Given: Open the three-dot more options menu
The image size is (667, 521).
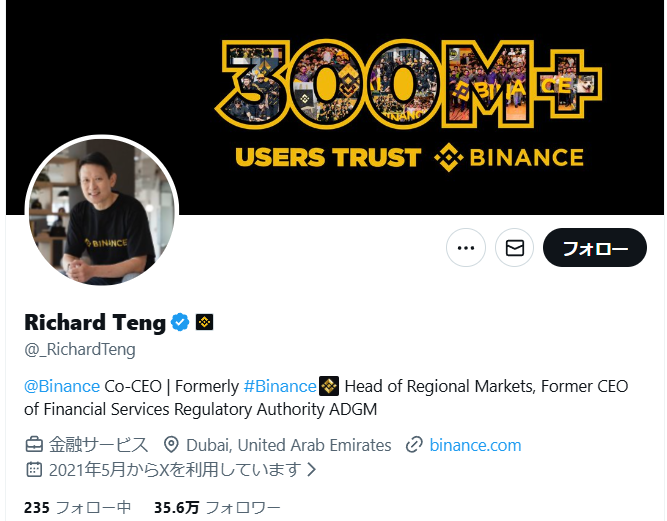Looking at the screenshot, I should [466, 248].
